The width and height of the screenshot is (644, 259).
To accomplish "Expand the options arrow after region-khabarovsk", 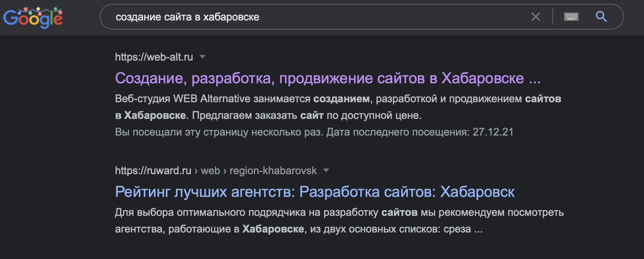I will (326, 170).
